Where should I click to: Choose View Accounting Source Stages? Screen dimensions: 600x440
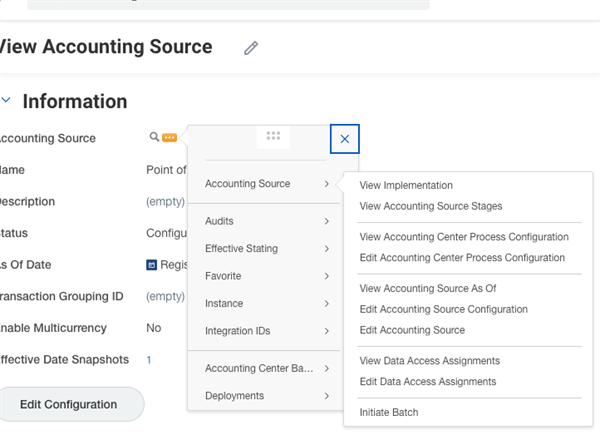tap(431, 206)
